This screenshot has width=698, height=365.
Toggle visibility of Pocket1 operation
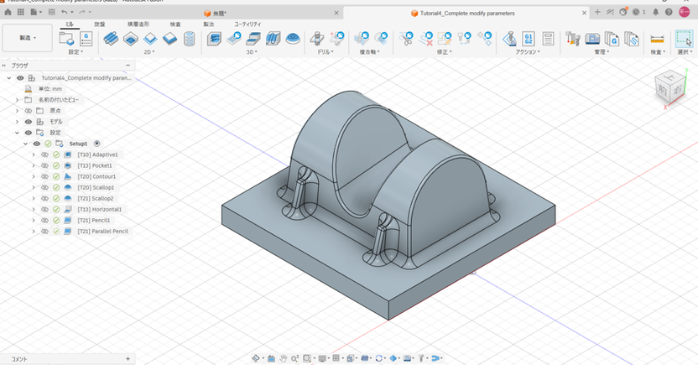[45, 166]
